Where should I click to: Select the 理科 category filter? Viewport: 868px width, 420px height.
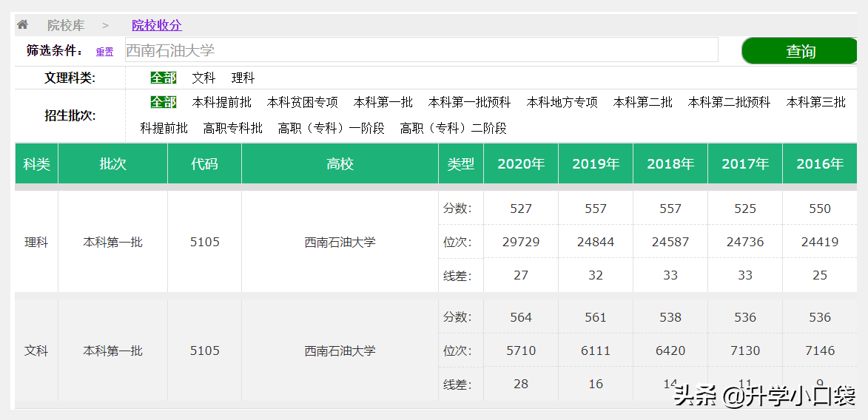[x=243, y=78]
